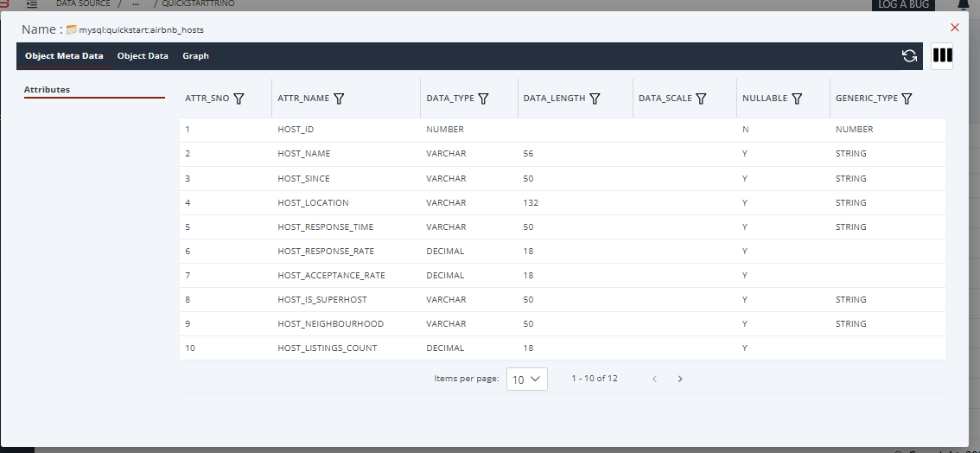Viewport: 980px width, 453px height.
Task: Open the column chooser icon
Action: click(942, 56)
